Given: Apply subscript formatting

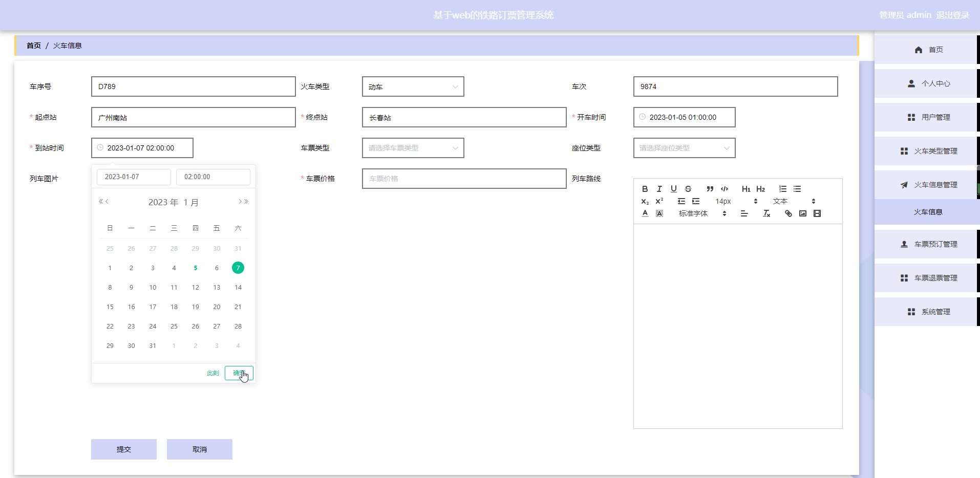Looking at the screenshot, I should [x=645, y=201].
